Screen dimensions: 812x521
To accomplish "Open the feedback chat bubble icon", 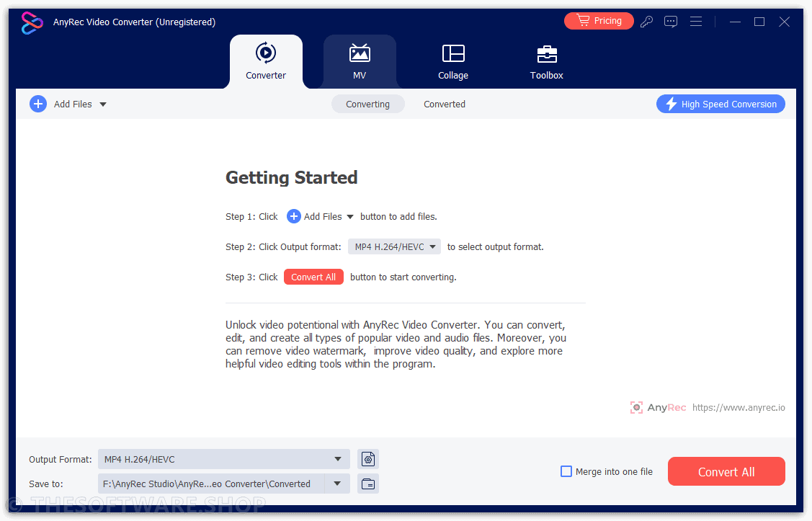I will (671, 21).
